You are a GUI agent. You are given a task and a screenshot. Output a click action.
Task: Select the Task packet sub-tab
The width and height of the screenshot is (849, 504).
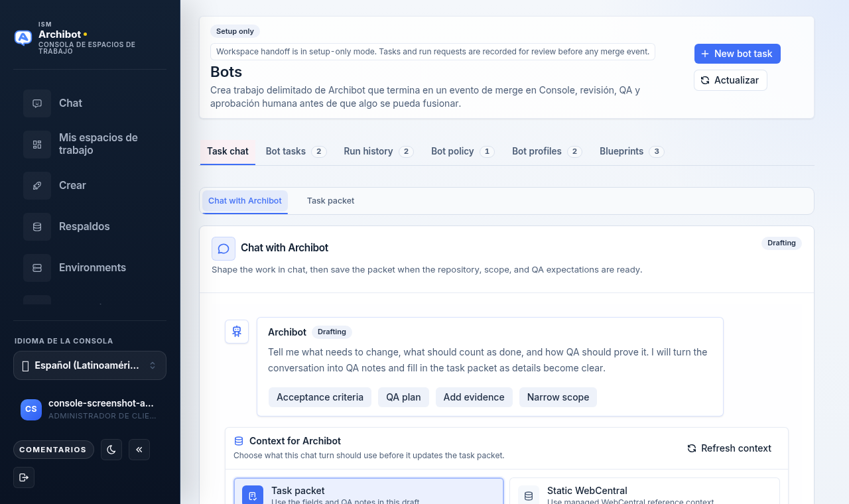tap(330, 201)
